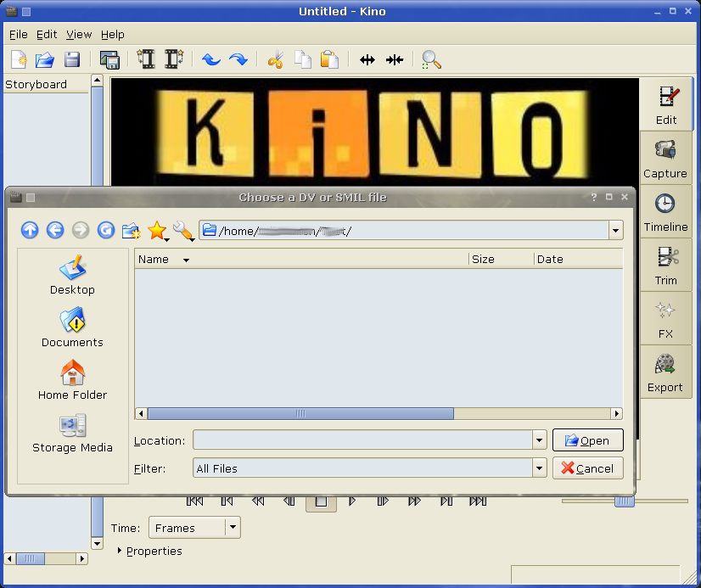
Task: Click the Size column header
Action: pos(502,259)
